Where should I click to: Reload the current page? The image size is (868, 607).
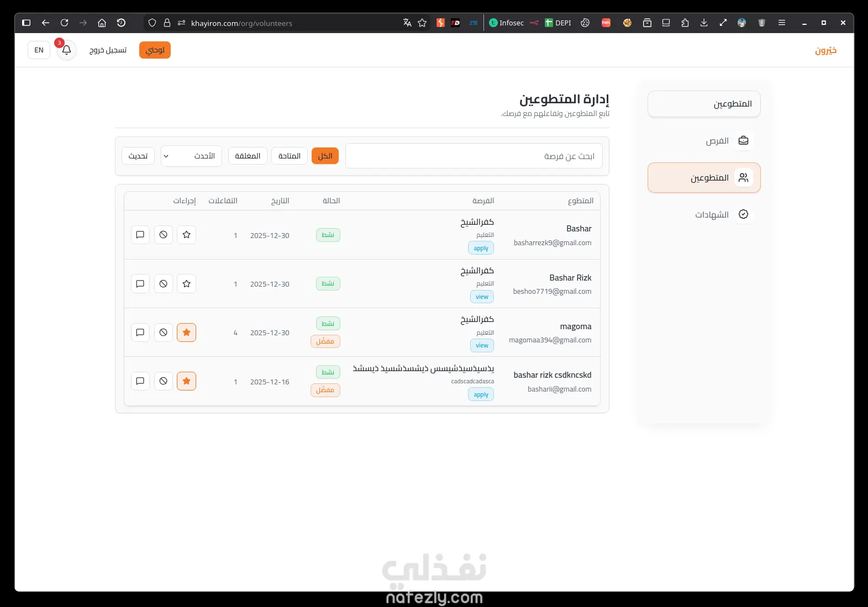65,23
